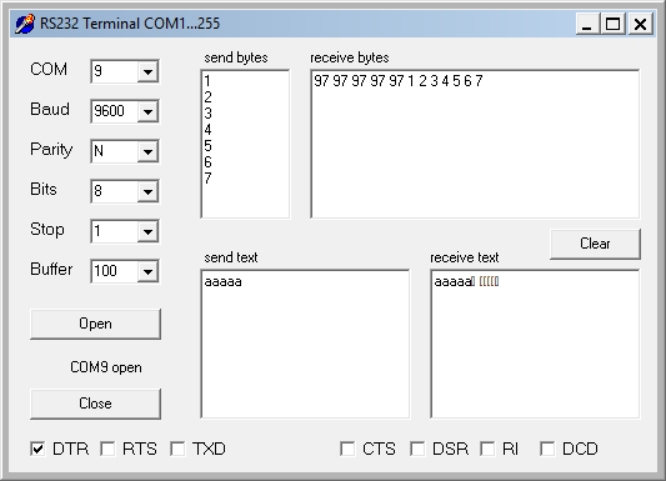Toggle the DTR checkbox
This screenshot has height=481, width=666.
pos(38,449)
